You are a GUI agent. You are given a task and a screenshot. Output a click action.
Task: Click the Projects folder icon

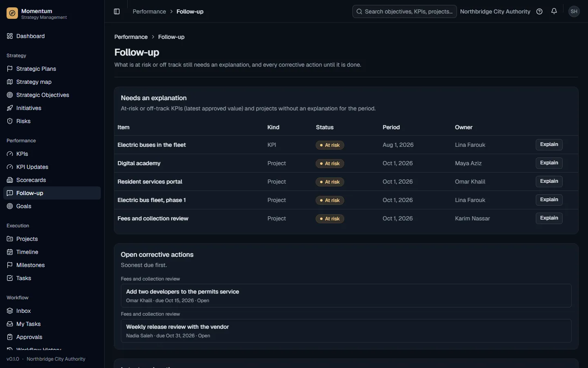10,239
